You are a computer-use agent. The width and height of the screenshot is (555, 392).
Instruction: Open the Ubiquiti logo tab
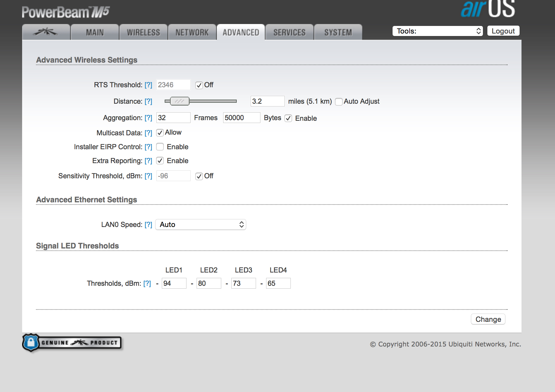46,32
